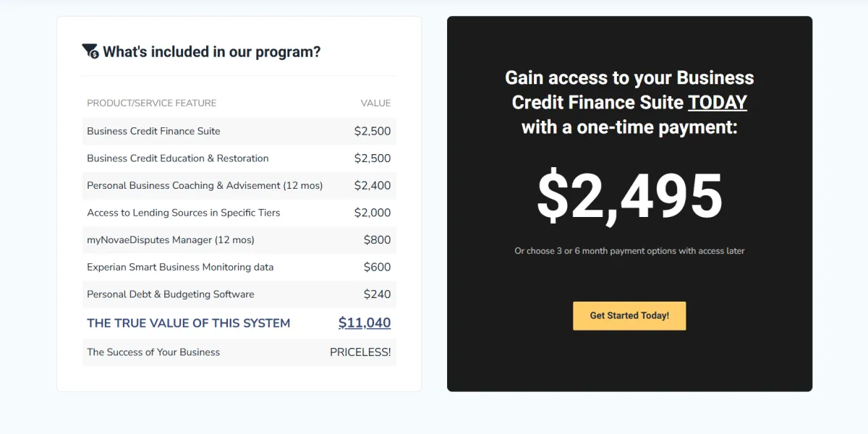Click the large $2,495 price
Viewport: 868px width, 434px height.
pos(629,196)
